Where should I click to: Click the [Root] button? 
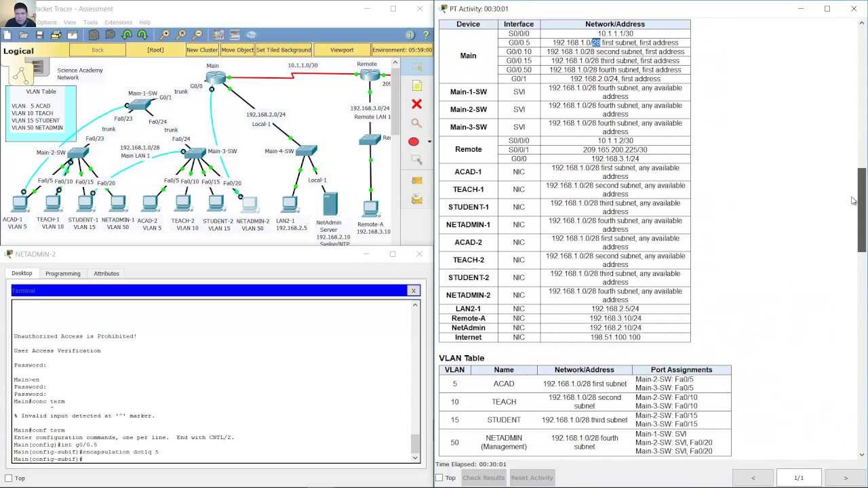[x=155, y=50]
